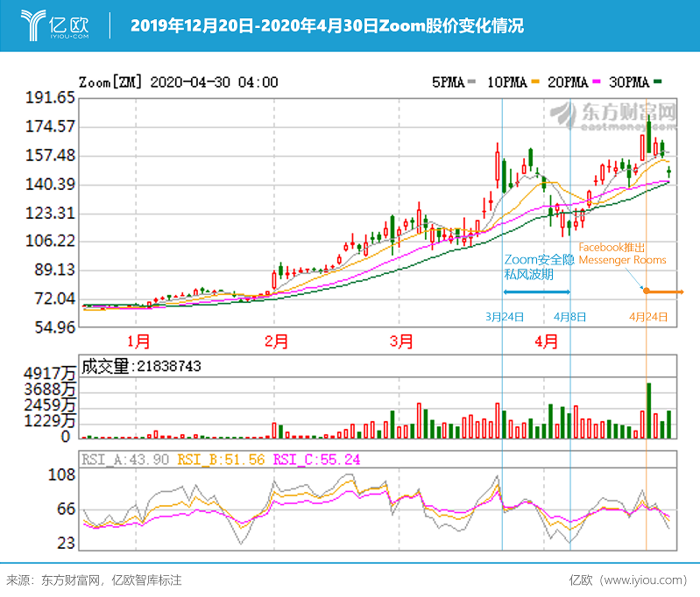Click the 66 RSI axis label
This screenshot has height=597, width=700.
coord(67,509)
